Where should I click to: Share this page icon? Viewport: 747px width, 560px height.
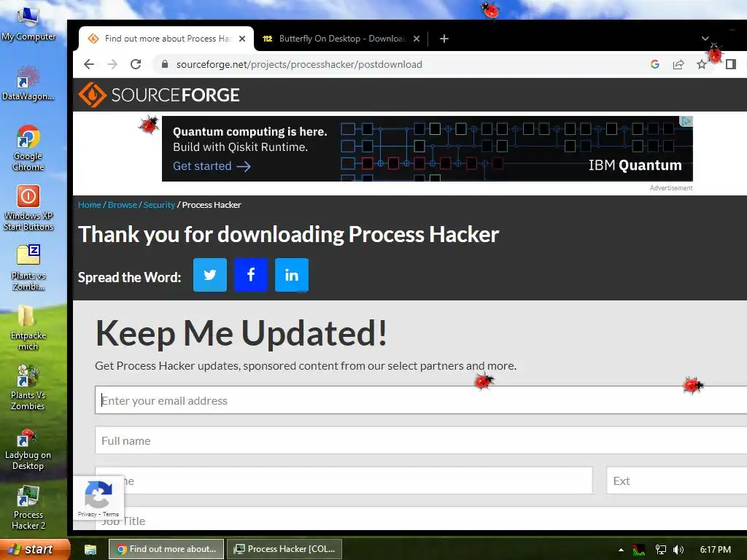[678, 64]
